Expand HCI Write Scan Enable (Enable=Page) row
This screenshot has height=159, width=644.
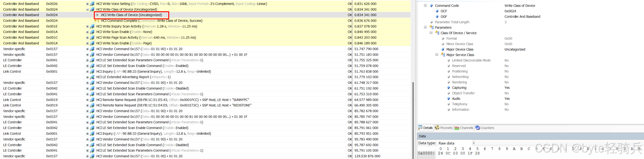(x=87, y=43)
